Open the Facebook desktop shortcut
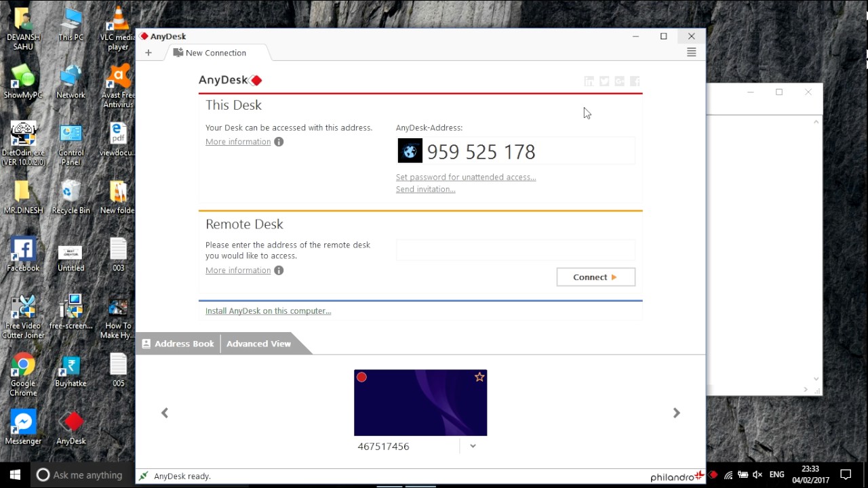868x488 pixels. tap(23, 255)
